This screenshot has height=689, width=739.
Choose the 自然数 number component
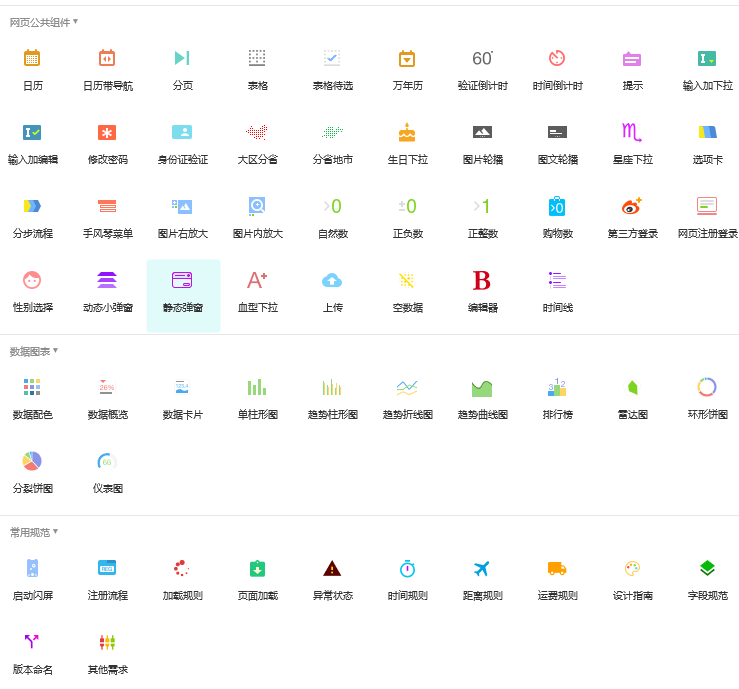(332, 206)
